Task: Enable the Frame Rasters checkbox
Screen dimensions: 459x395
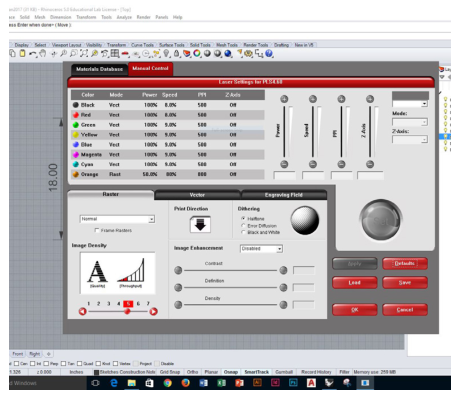Action: [97, 230]
